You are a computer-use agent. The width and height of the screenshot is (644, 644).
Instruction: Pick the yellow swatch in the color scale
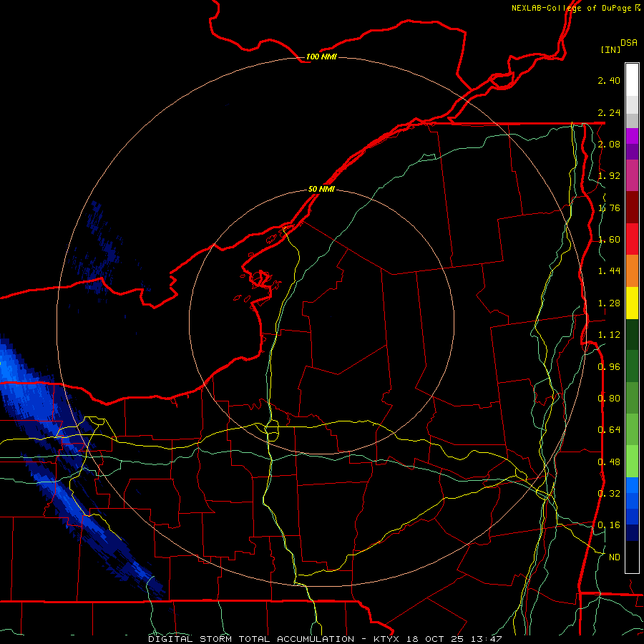point(632,303)
